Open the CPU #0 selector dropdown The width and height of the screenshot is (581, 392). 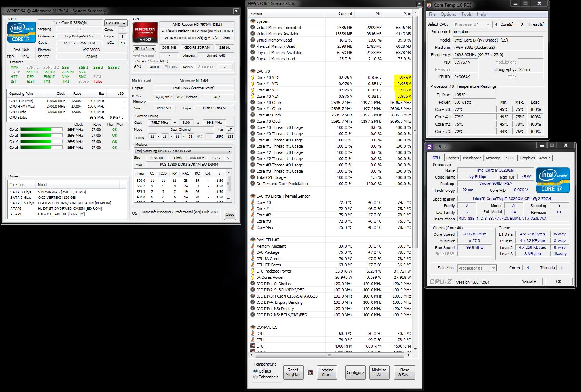[x=116, y=23]
